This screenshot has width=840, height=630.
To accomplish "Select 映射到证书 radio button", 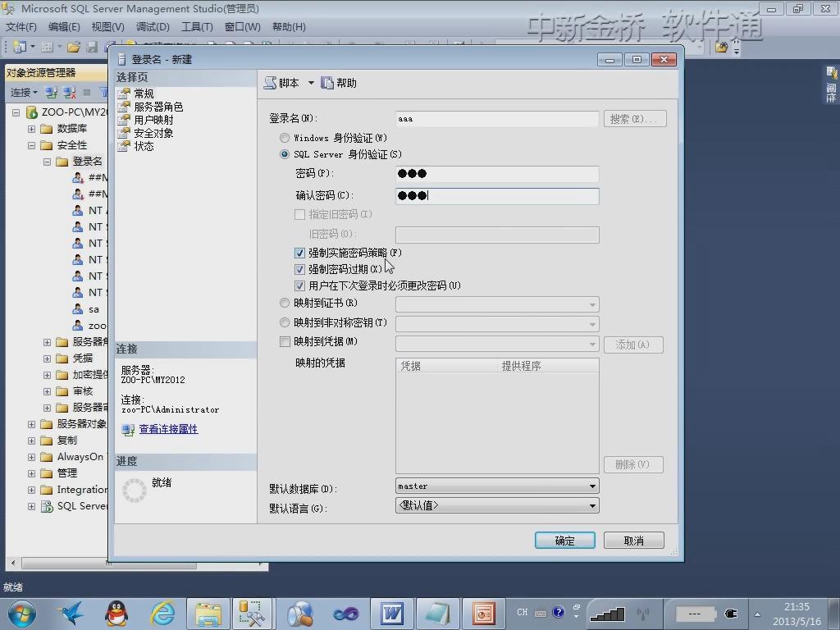I will 285,304.
